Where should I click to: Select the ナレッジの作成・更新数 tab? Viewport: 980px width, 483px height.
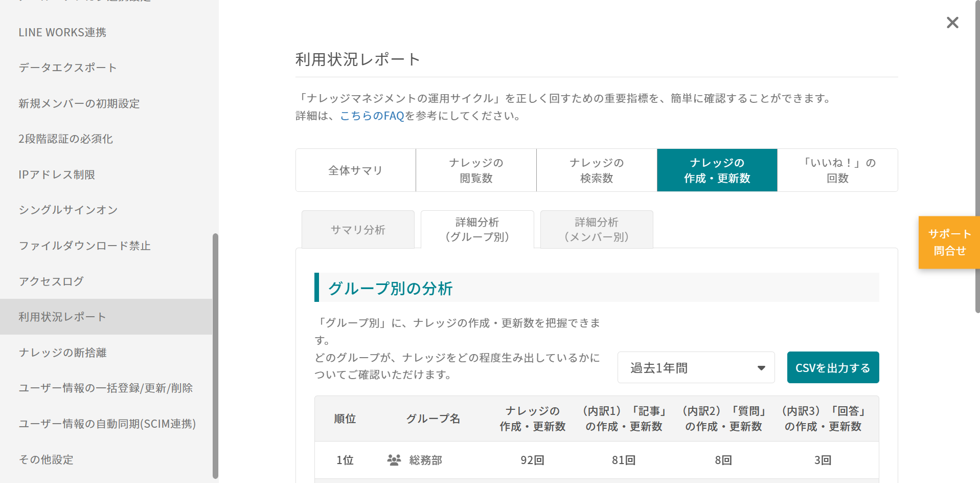(x=717, y=170)
